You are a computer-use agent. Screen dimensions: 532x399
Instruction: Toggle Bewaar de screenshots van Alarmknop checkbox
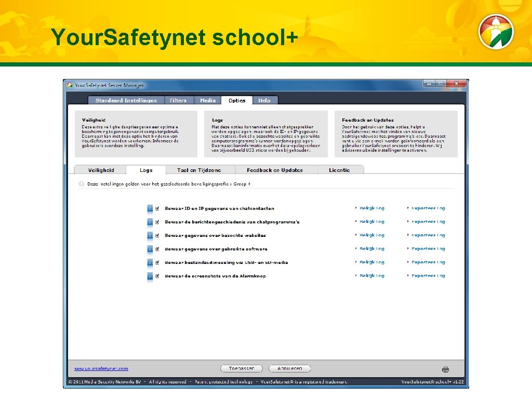pos(157,276)
